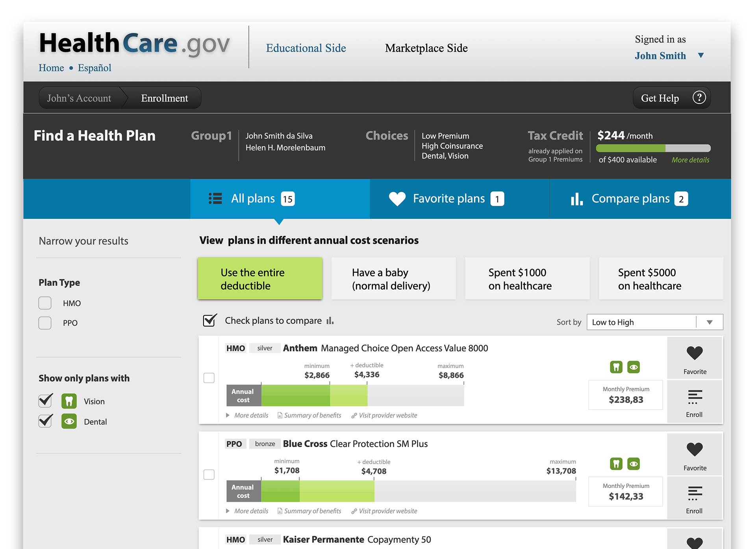The width and height of the screenshot is (756, 549).
Task: Toggle the HMO plan type checkbox
Action: click(x=45, y=303)
